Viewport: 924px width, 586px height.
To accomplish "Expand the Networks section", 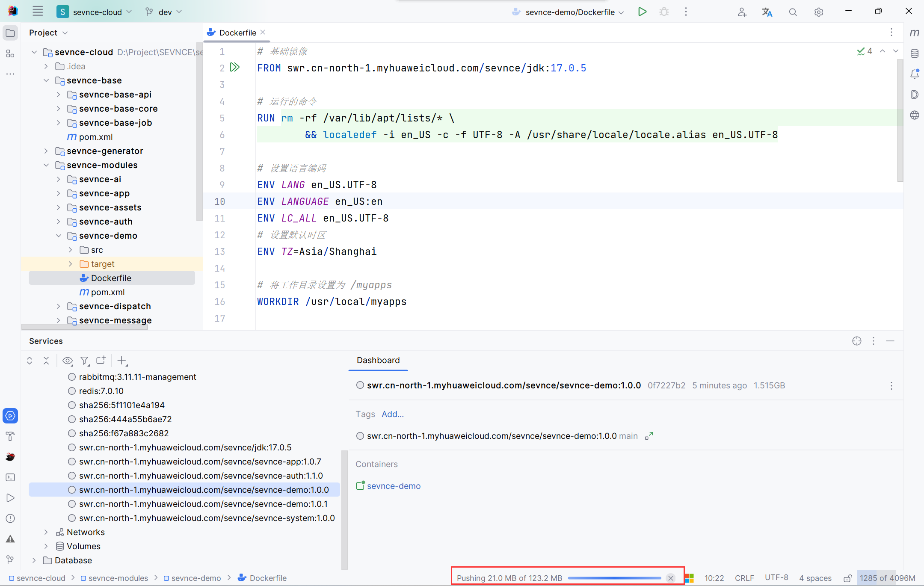I will (45, 531).
